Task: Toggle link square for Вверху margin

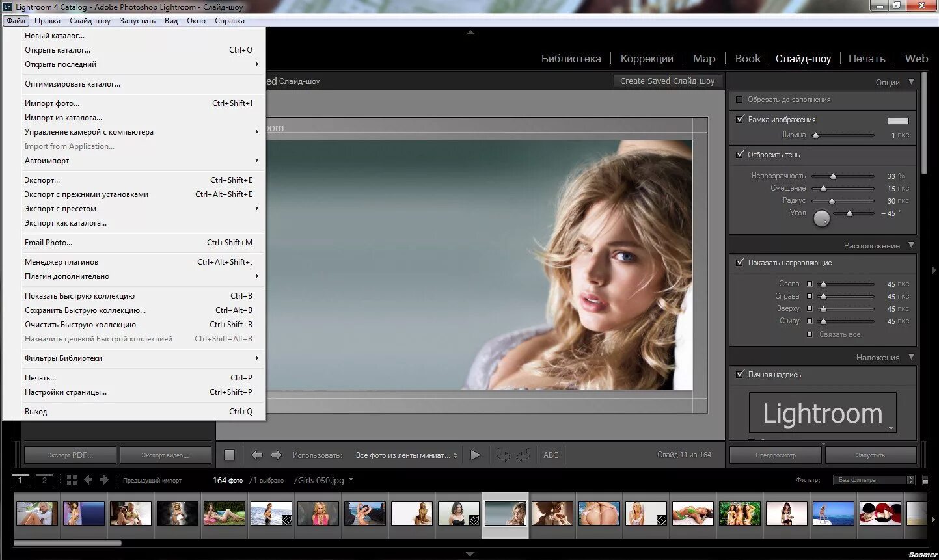Action: coord(810,308)
